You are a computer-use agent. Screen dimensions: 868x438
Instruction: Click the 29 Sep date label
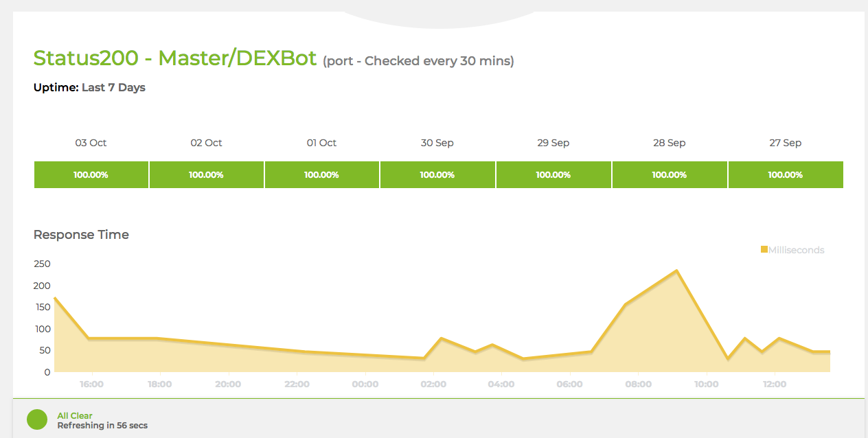tap(553, 143)
